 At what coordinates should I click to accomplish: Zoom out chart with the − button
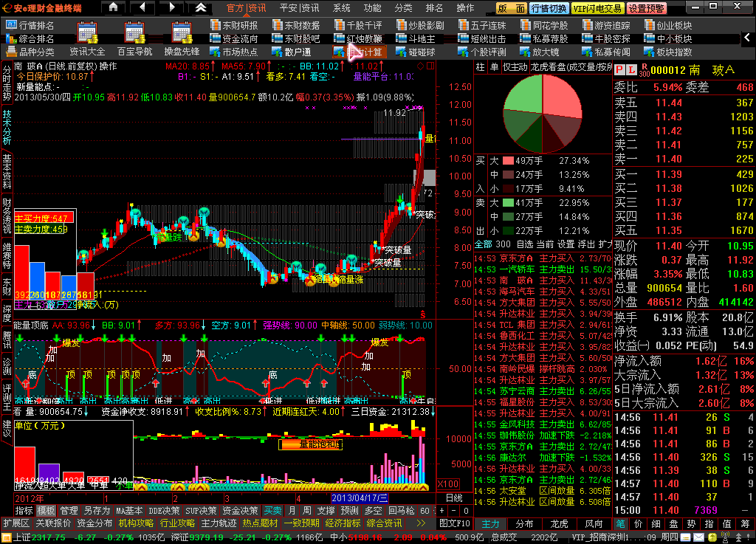click(x=454, y=511)
